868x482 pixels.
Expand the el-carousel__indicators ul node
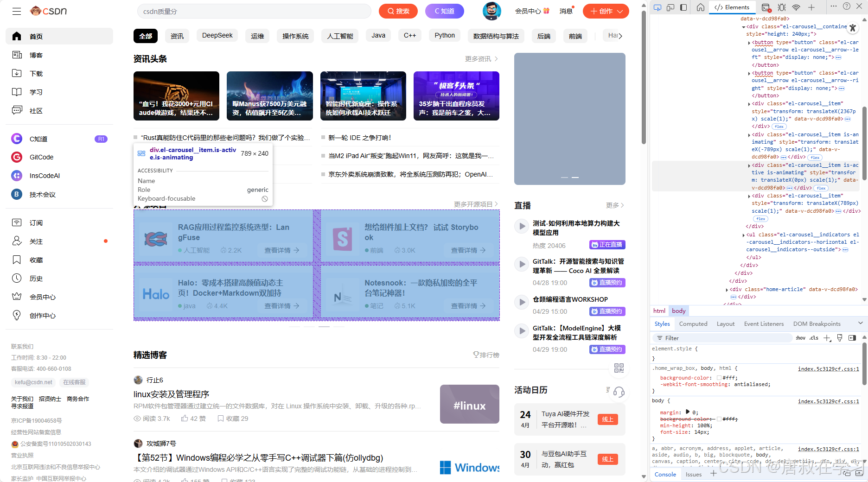[x=744, y=235]
